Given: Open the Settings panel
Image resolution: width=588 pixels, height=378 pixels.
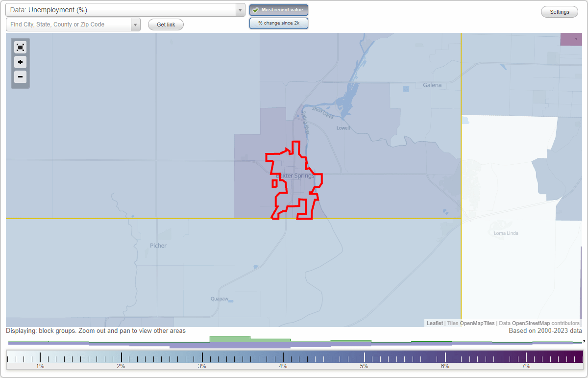Looking at the screenshot, I should click(x=559, y=11).
